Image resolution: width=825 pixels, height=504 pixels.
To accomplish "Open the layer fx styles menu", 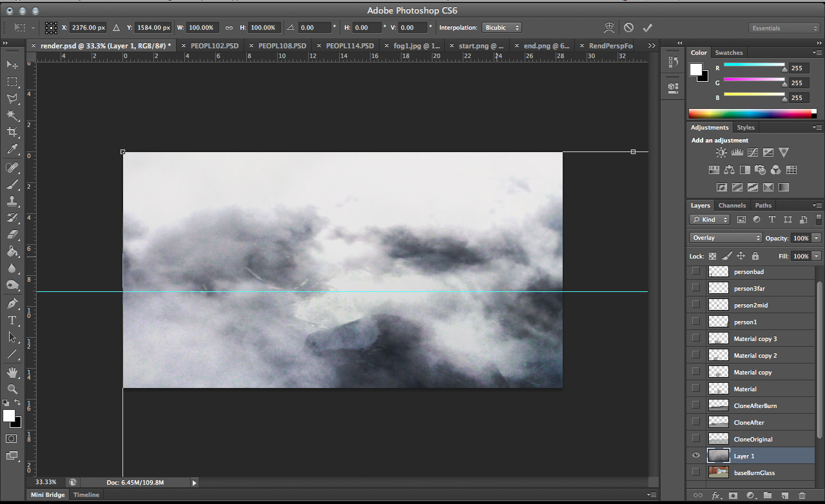I will [716, 495].
